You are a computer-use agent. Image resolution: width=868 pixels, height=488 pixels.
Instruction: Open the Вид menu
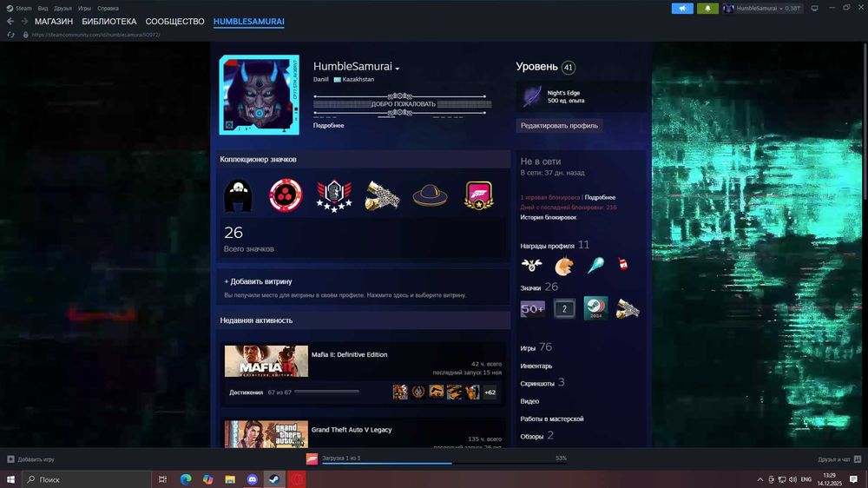(43, 9)
